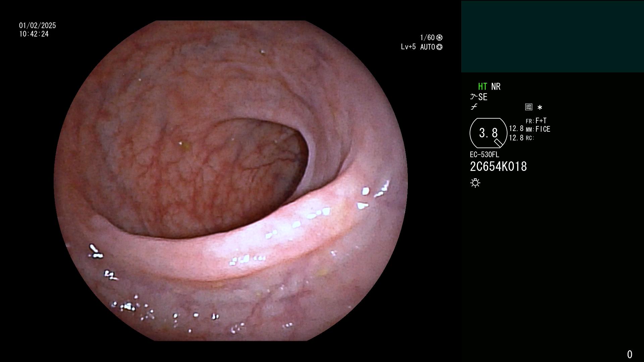The width and height of the screenshot is (644, 362).
Task: Click the Lv+5 brightness level
Action: pos(408,47)
